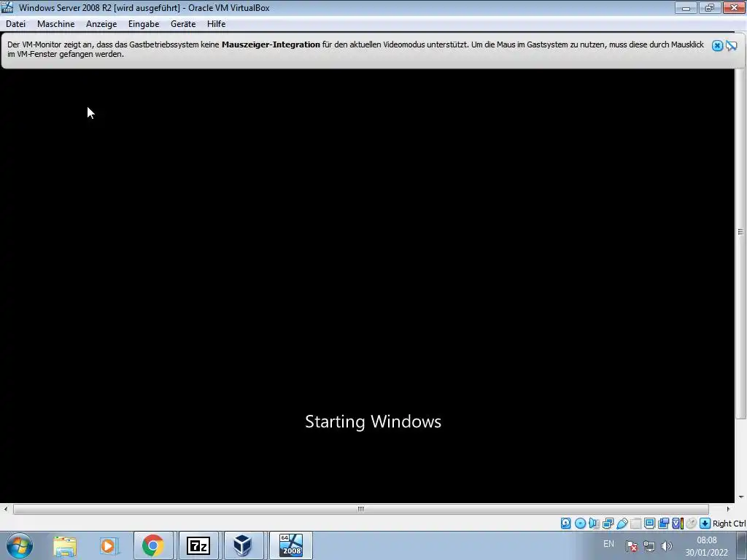Open the clock showing 08:08
747x560 pixels.
click(x=706, y=546)
